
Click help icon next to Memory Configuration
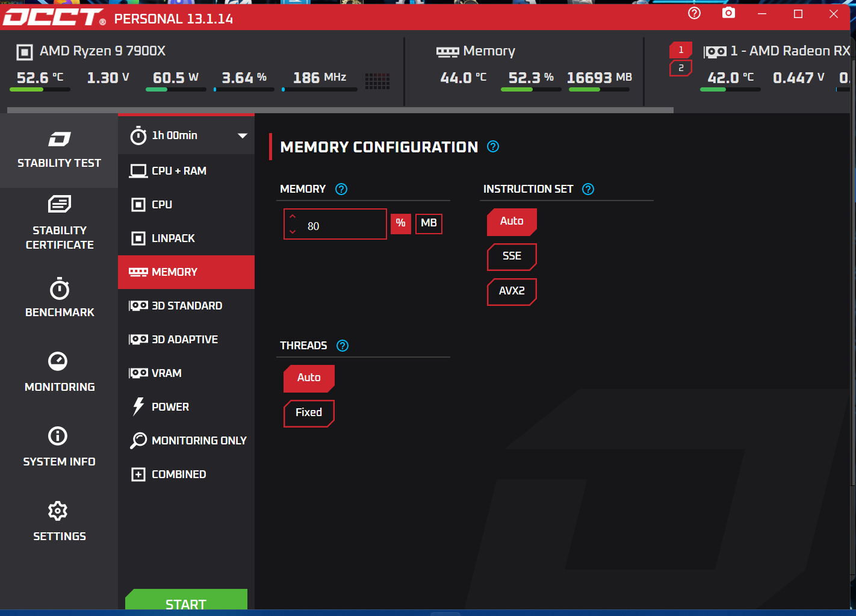493,146
